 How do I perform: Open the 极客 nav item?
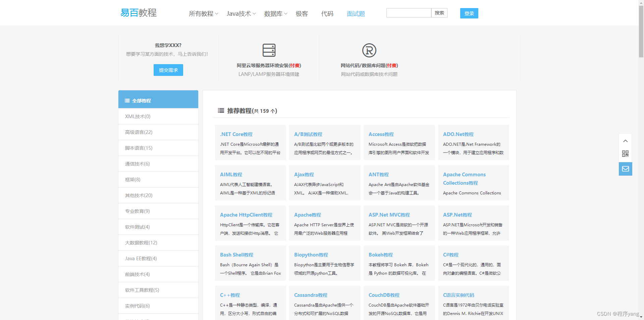(x=302, y=14)
